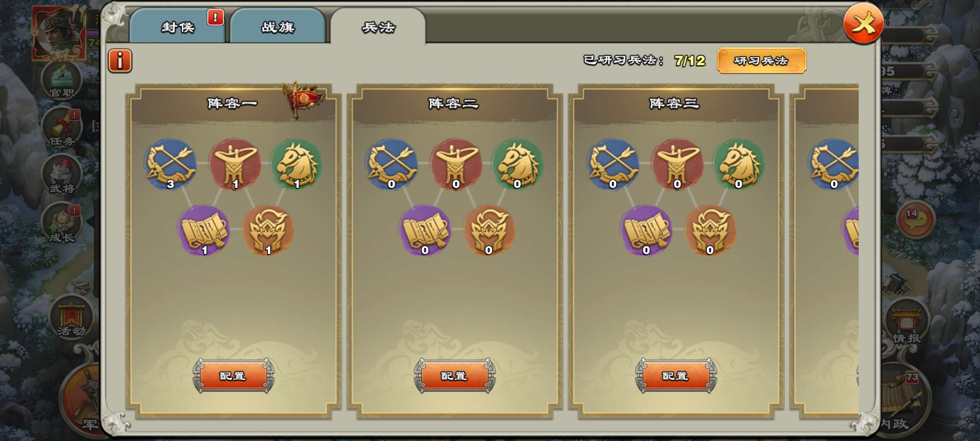The height and width of the screenshot is (441, 980).
Task: Open the red info icon
Action: pyautogui.click(x=120, y=61)
